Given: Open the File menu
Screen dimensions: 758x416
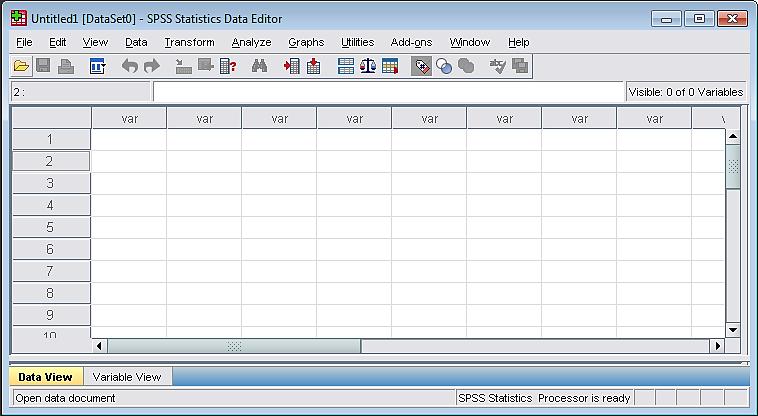Looking at the screenshot, I should [24, 43].
